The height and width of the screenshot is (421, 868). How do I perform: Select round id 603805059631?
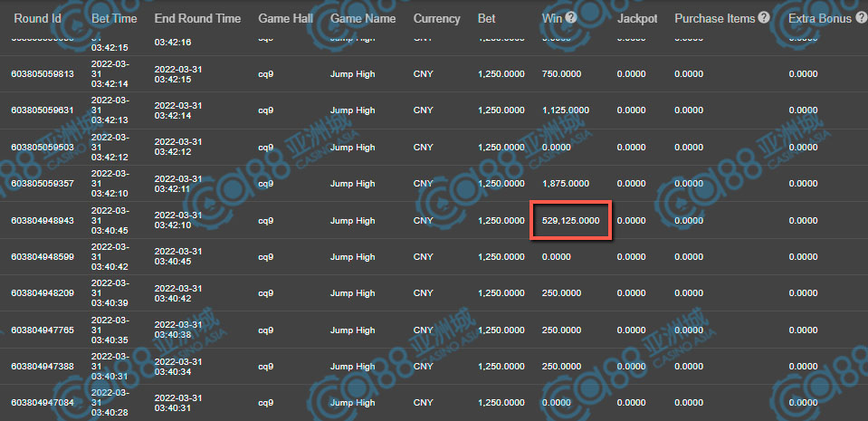[x=43, y=110]
